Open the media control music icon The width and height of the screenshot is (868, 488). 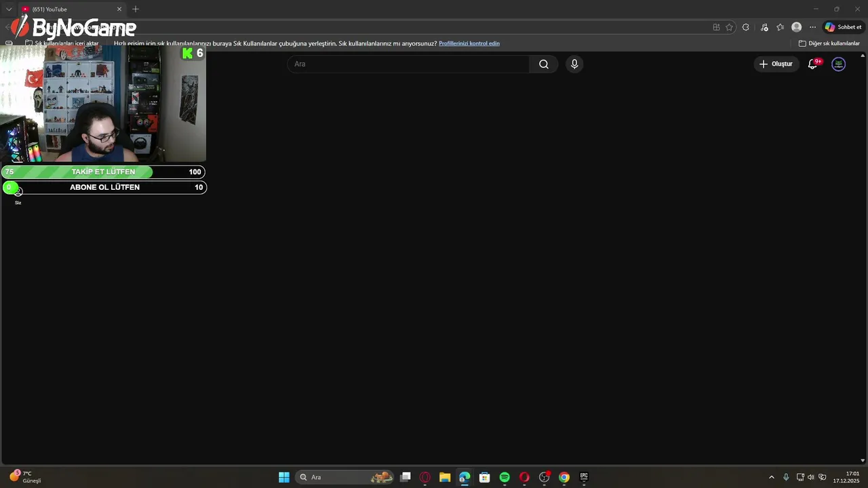pyautogui.click(x=764, y=27)
